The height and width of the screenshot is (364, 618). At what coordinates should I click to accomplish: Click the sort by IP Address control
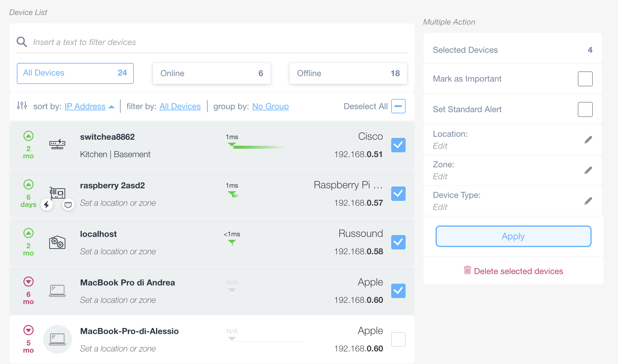(x=85, y=106)
